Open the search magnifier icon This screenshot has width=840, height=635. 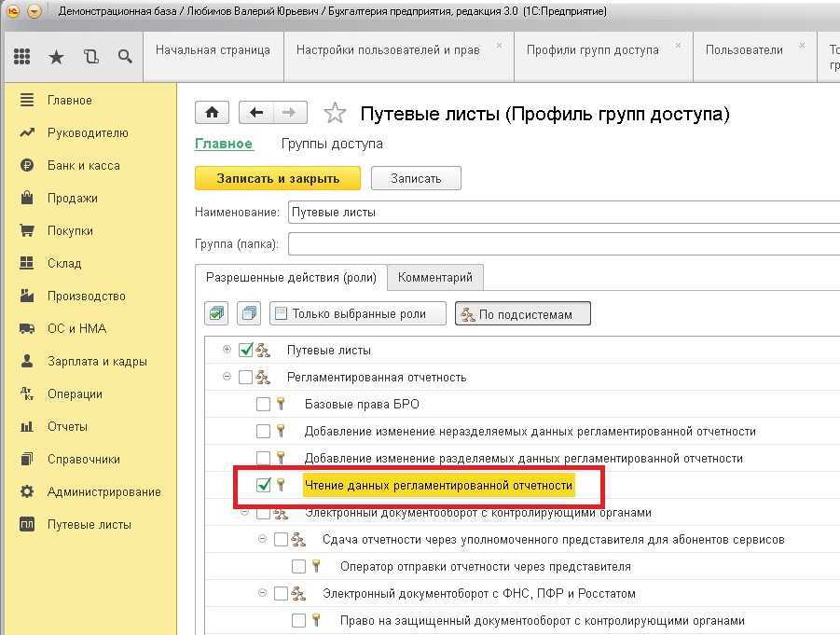coord(125,56)
